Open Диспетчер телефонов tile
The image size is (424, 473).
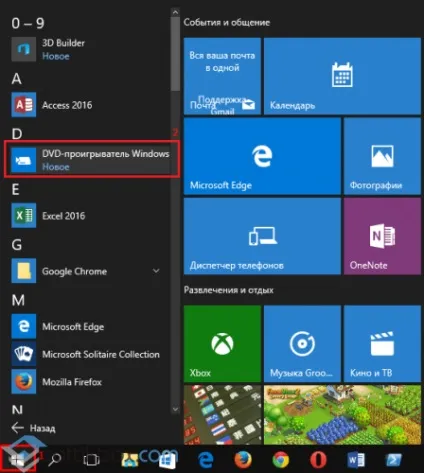tap(262, 236)
